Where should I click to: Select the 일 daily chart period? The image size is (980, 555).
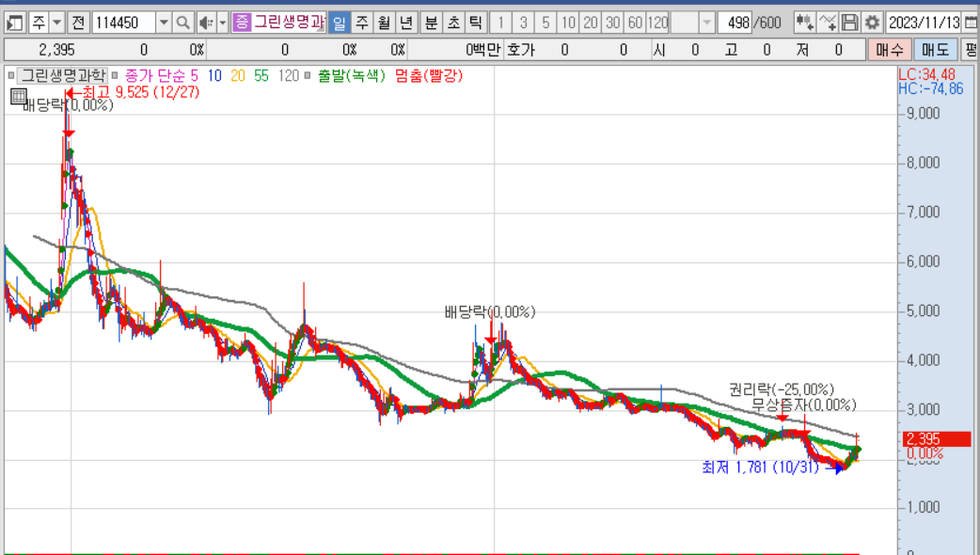pos(339,24)
